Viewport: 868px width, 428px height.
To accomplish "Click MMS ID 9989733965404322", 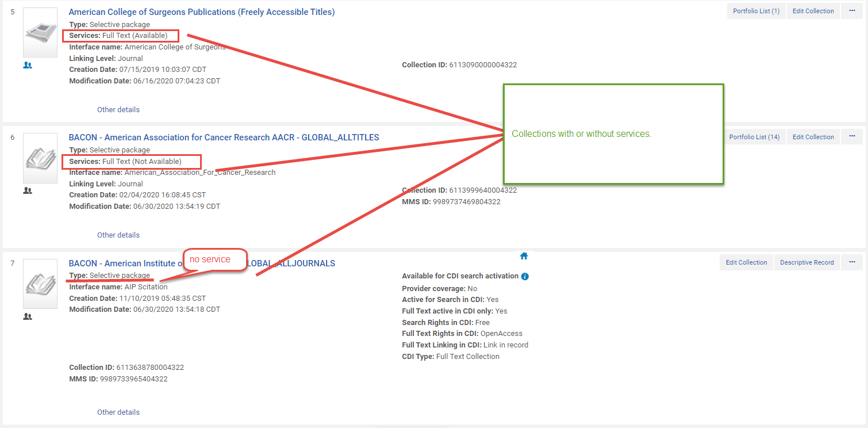I will 118,379.
